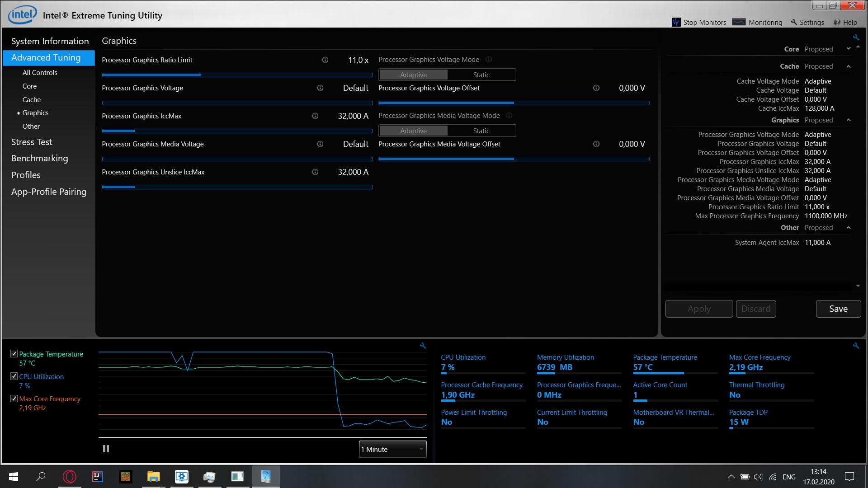
Task: Open the 1 Minute time range dropdown
Action: click(392, 449)
